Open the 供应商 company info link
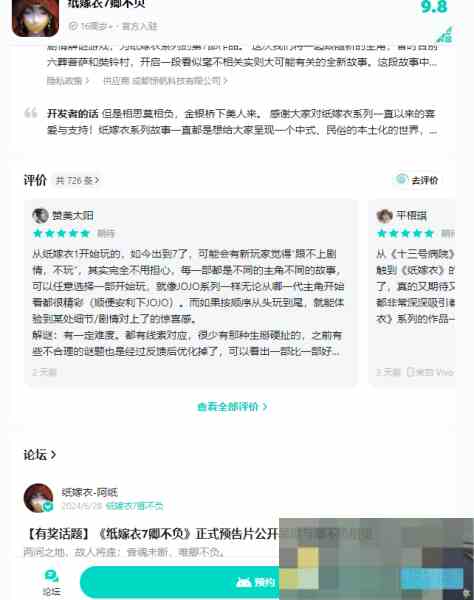Image resolution: width=474 pixels, height=600 pixels. [165, 81]
